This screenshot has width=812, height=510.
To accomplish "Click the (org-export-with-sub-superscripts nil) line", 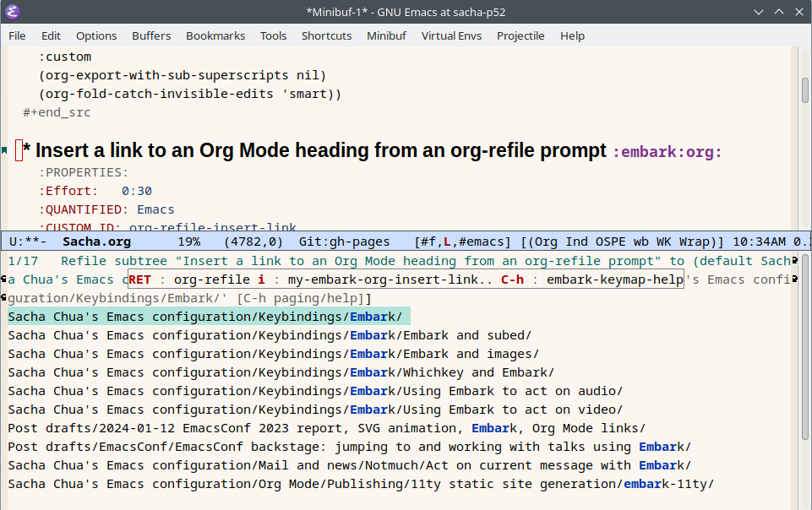I will (183, 75).
